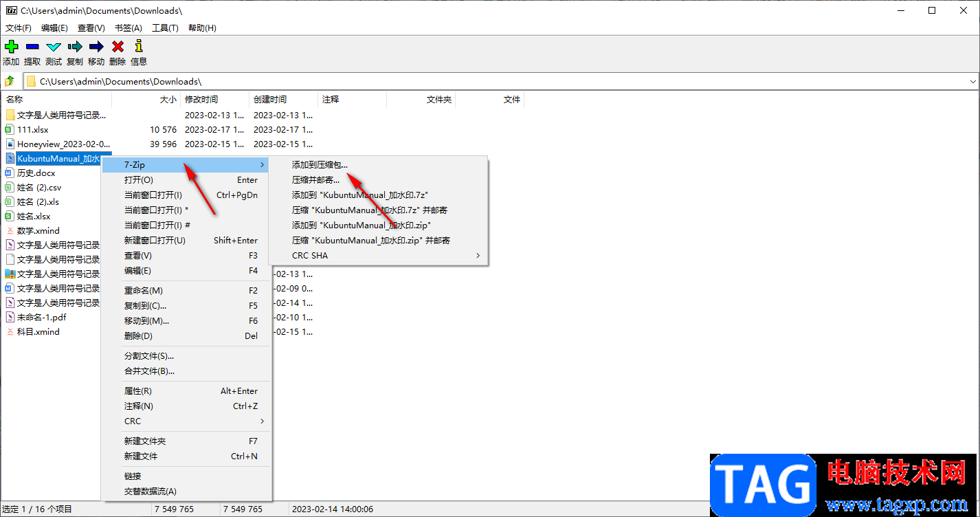Click the red Delete (删除) toolbar icon
This screenshot has width=980, height=517.
coord(118,47)
